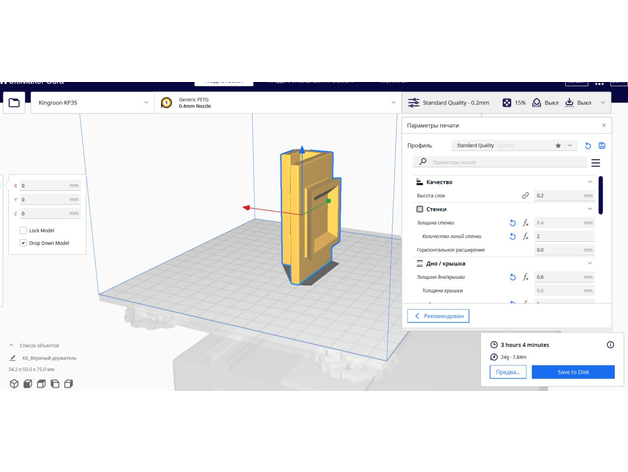Click the formula icon for wall line count
Image resolution: width=628 pixels, height=472 pixels.
click(x=526, y=237)
